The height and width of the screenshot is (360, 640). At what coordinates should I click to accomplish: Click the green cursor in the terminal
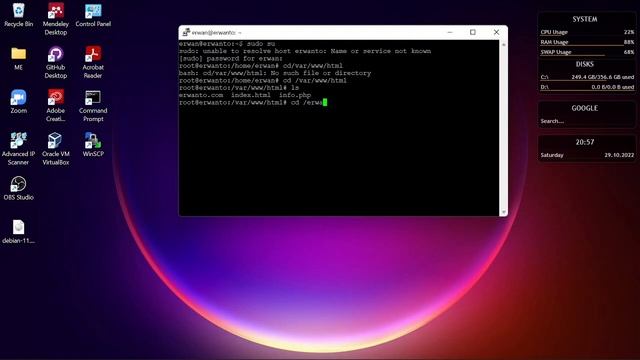pyautogui.click(x=325, y=102)
